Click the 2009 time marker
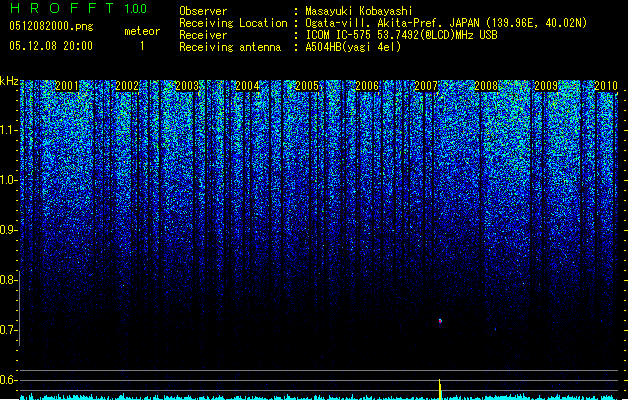This screenshot has height=400, width=629. tap(546, 86)
